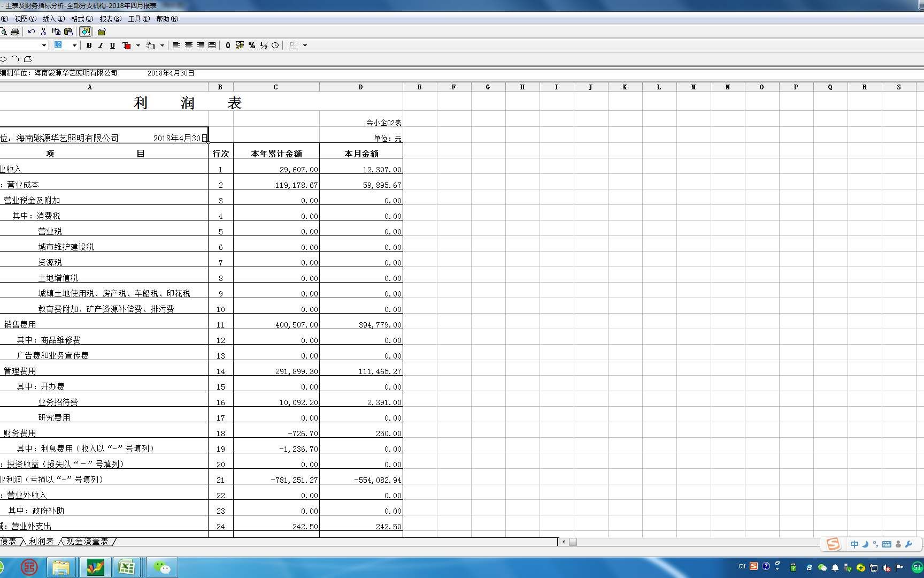This screenshot has width=924, height=578.
Task: Select the 业务招待费 row label
Action: tap(58, 402)
